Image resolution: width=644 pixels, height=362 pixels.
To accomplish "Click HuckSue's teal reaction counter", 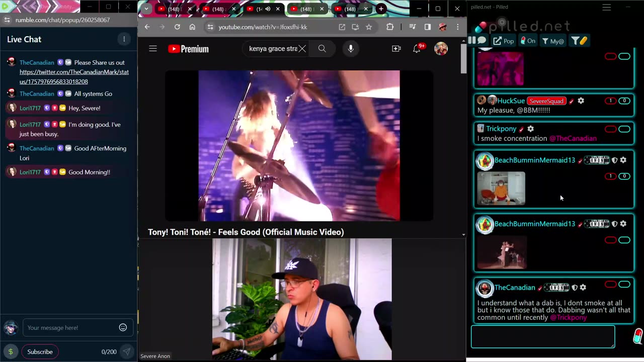I will (624, 101).
